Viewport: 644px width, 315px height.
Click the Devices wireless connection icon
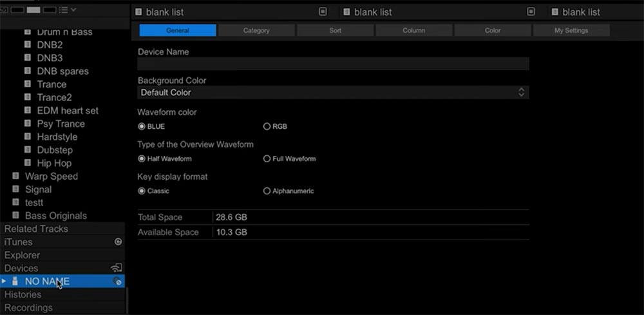point(117,268)
